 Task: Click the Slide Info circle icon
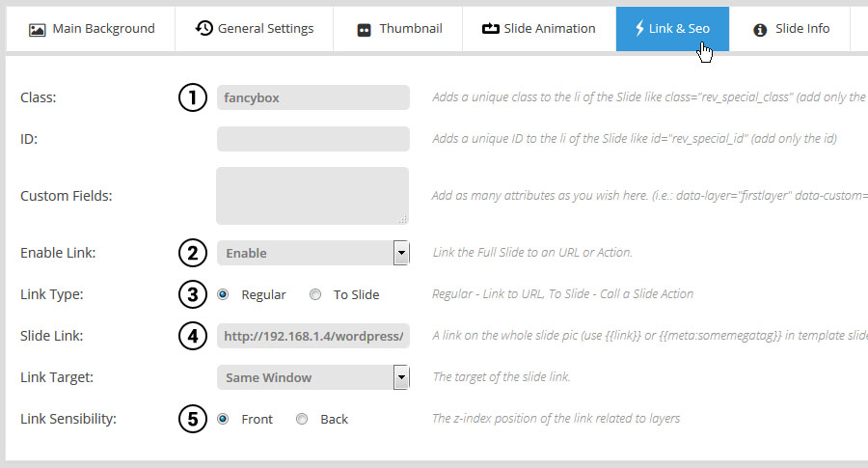pyautogui.click(x=760, y=30)
